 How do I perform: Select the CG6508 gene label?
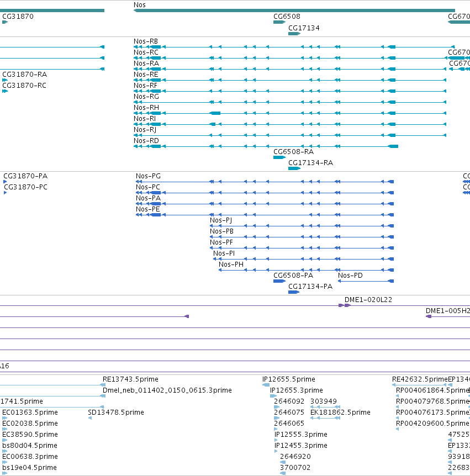pos(287,17)
